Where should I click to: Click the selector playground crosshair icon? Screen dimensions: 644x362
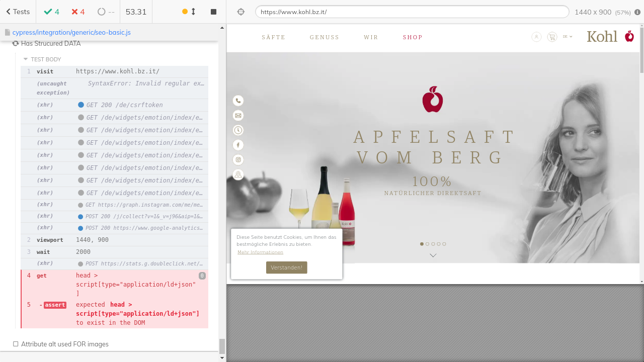pos(241,12)
